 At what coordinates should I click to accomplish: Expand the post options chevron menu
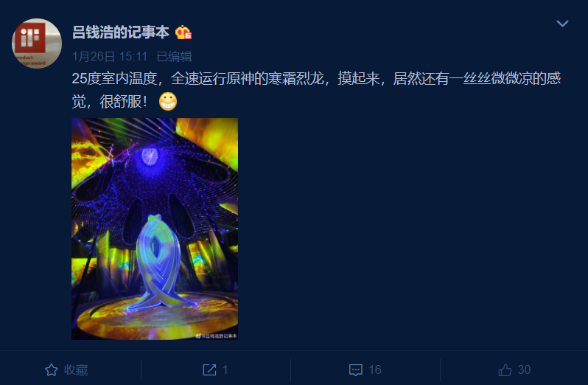pyautogui.click(x=562, y=24)
